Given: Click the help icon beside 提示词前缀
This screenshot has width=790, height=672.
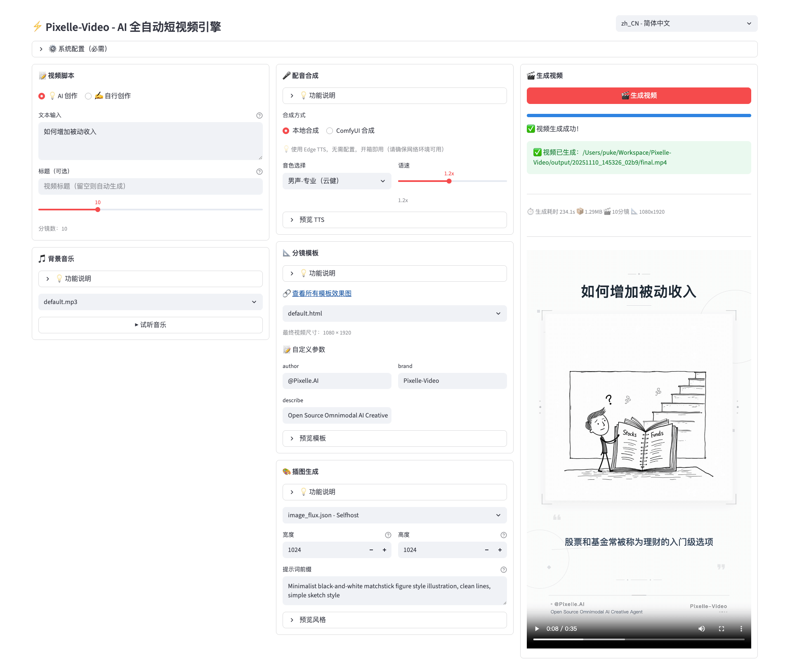Looking at the screenshot, I should click(x=503, y=570).
